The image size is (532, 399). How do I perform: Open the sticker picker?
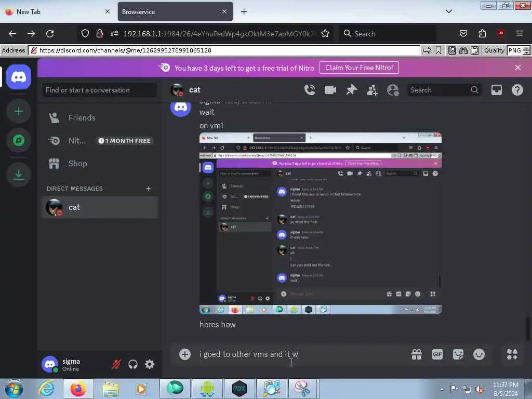(458, 354)
